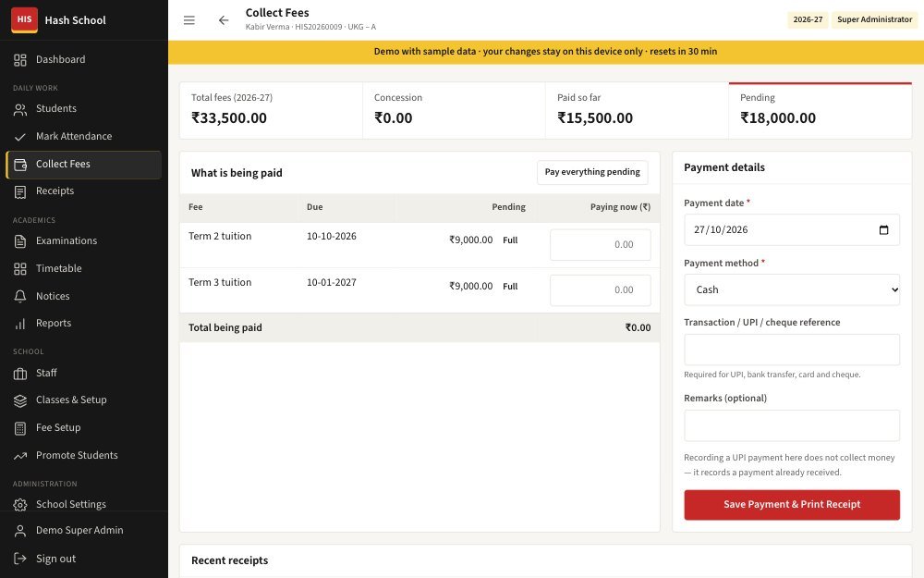
Task: Click the Staff briefcase icon
Action: click(20, 374)
